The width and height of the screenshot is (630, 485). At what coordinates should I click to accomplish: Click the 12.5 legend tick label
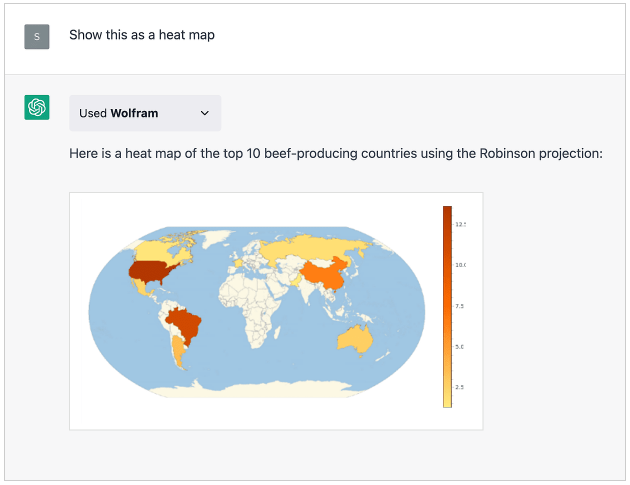coord(460,224)
